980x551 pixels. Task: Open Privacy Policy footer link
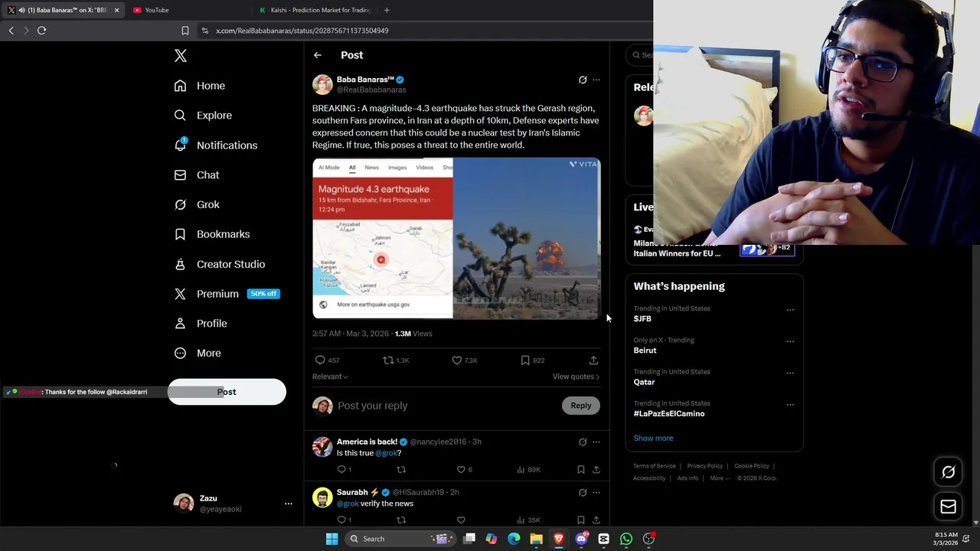705,466
